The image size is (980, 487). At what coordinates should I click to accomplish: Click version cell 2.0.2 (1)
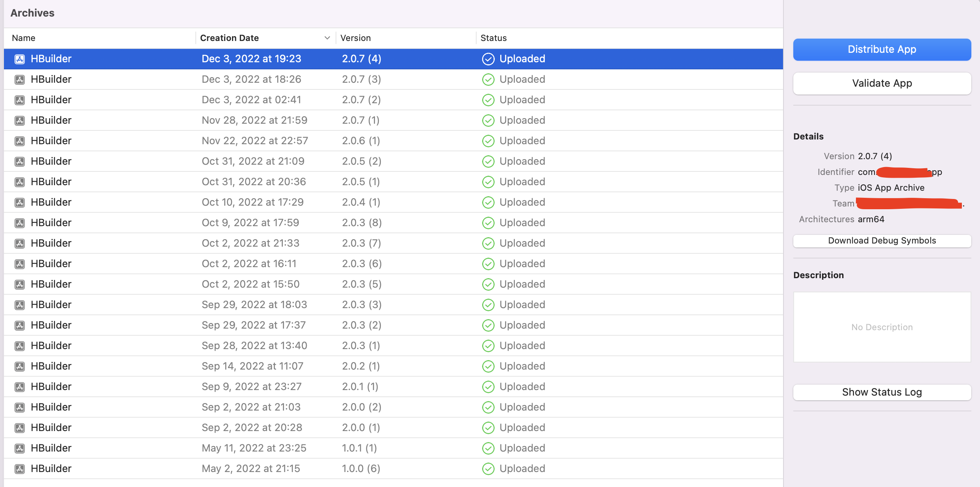click(x=361, y=366)
